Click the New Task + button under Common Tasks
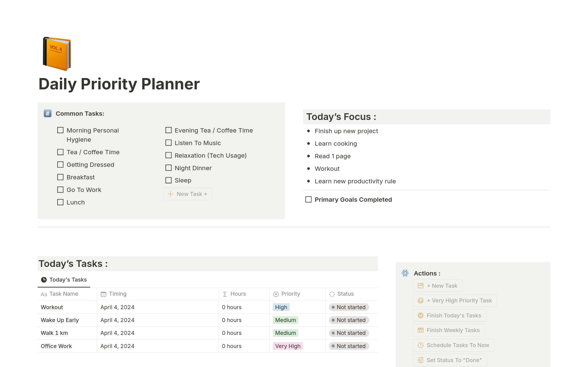 click(187, 194)
